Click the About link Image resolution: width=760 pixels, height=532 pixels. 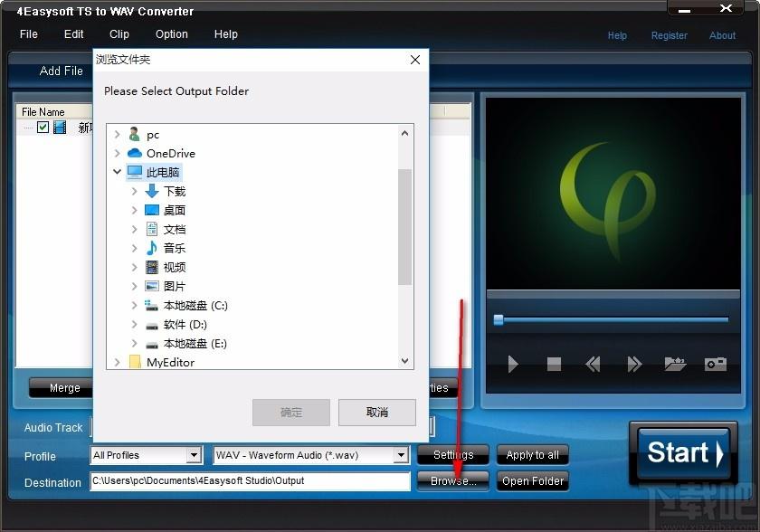[722, 35]
